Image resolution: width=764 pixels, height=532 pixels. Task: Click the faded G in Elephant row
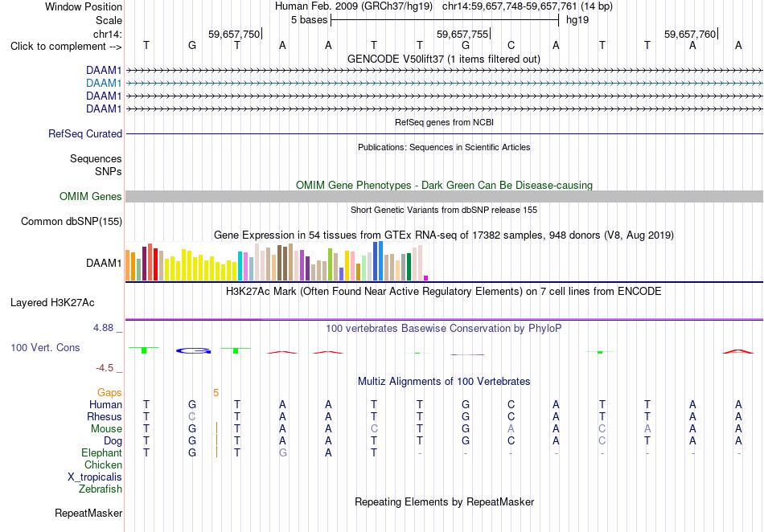282,452
